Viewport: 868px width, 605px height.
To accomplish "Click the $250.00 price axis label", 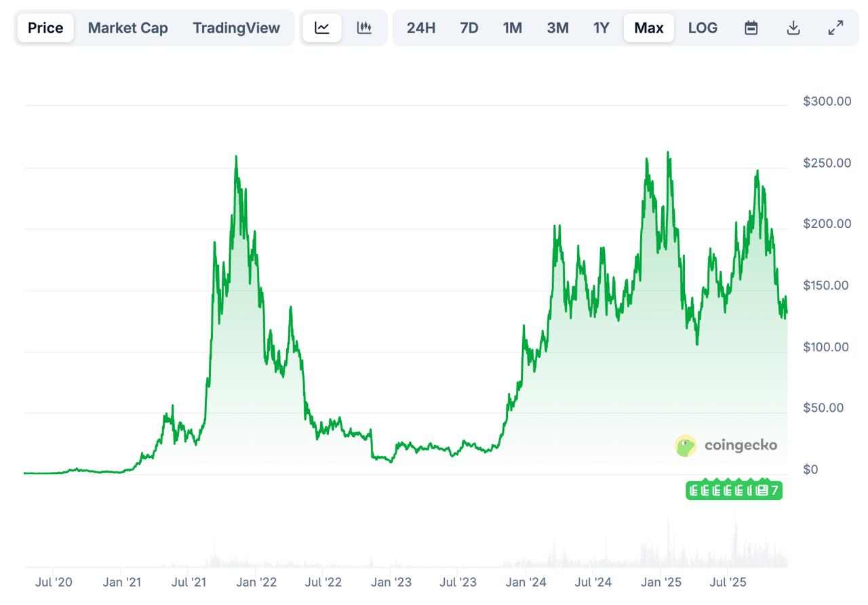I will (827, 162).
